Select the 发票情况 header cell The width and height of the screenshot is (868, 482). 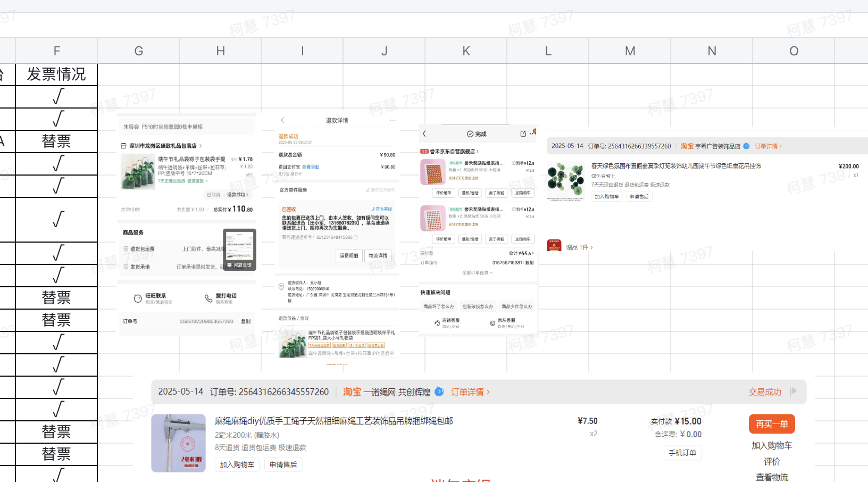(56, 74)
